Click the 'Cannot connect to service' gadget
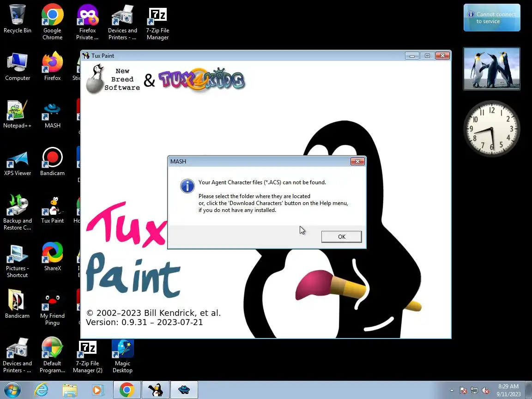This screenshot has height=399, width=532. click(492, 18)
